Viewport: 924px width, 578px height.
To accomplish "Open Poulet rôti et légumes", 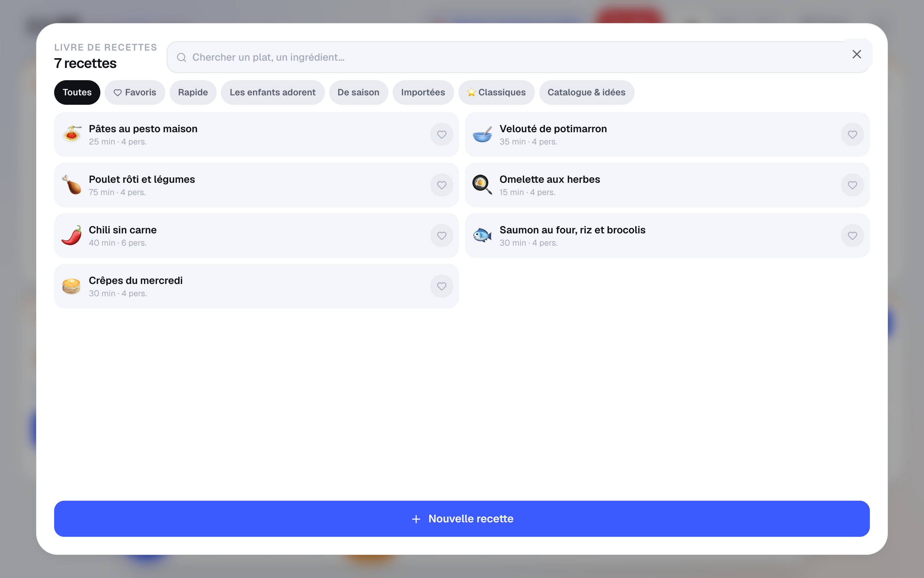I will coord(257,185).
